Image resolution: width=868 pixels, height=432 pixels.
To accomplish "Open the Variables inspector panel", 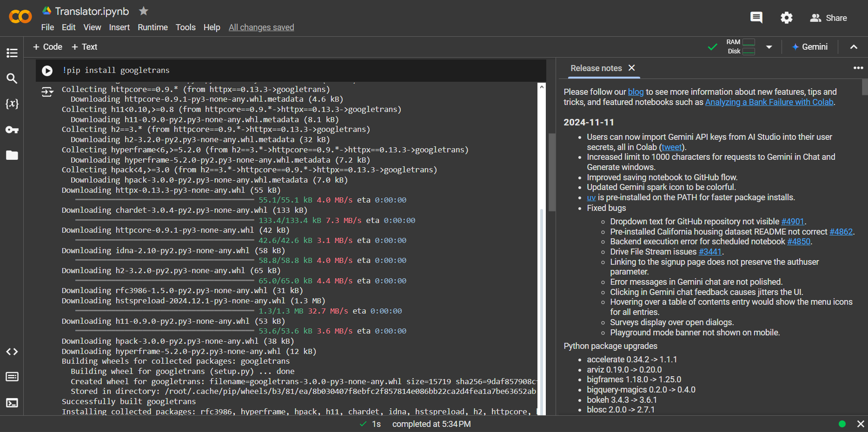I will coord(12,104).
